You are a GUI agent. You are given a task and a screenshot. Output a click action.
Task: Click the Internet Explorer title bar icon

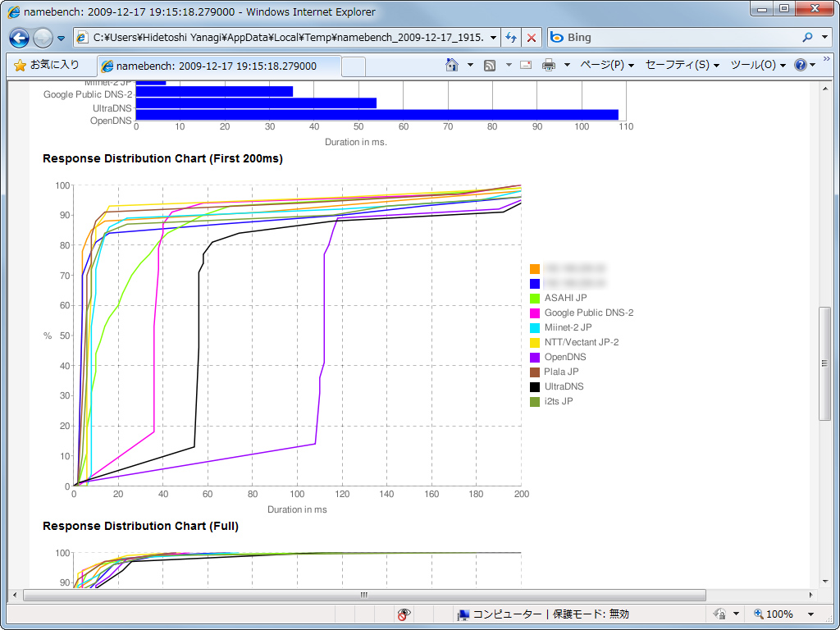coord(14,11)
